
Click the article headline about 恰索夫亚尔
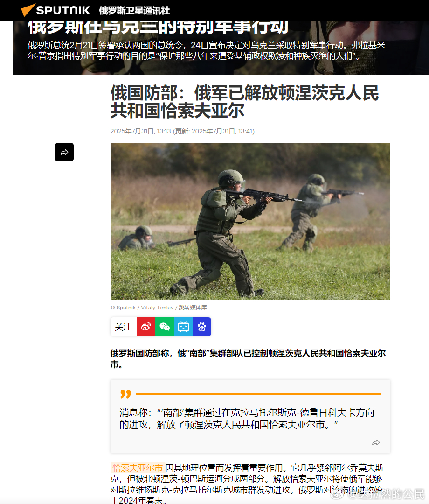point(244,102)
